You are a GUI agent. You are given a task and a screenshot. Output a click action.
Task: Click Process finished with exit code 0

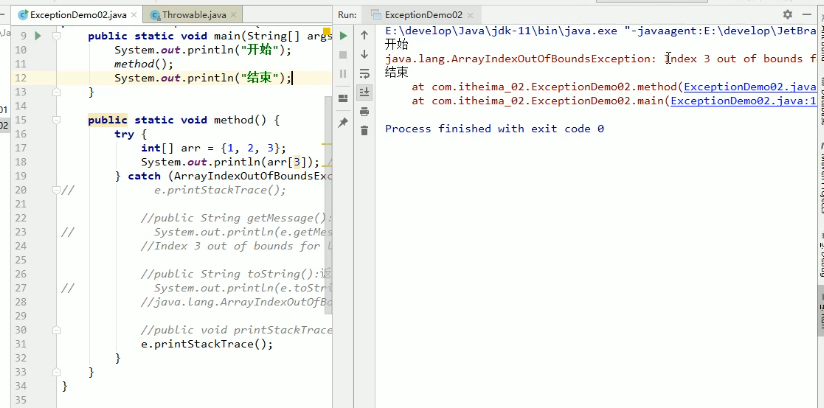pos(495,129)
